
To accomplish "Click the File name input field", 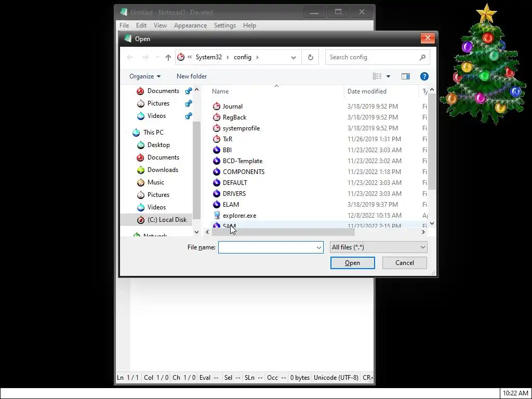I will pos(267,247).
